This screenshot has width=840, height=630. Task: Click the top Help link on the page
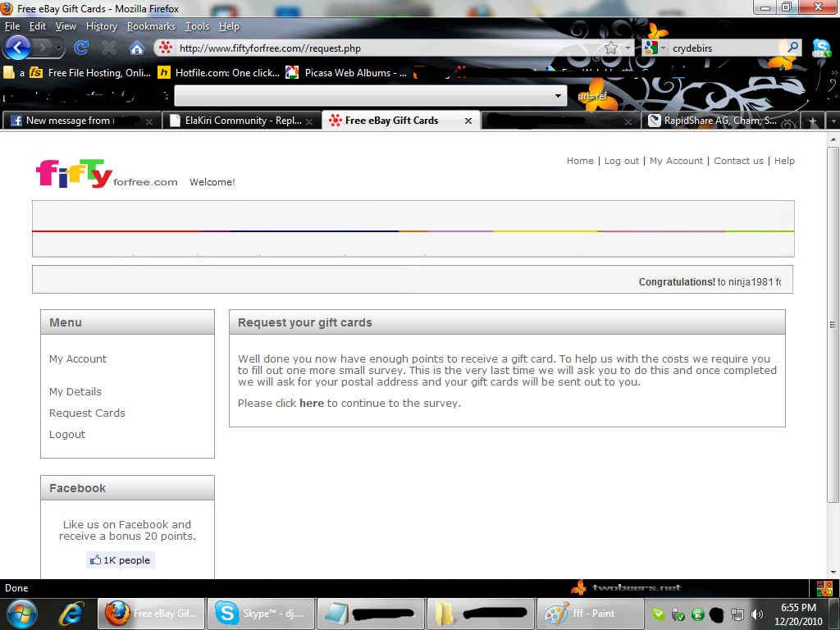784,161
